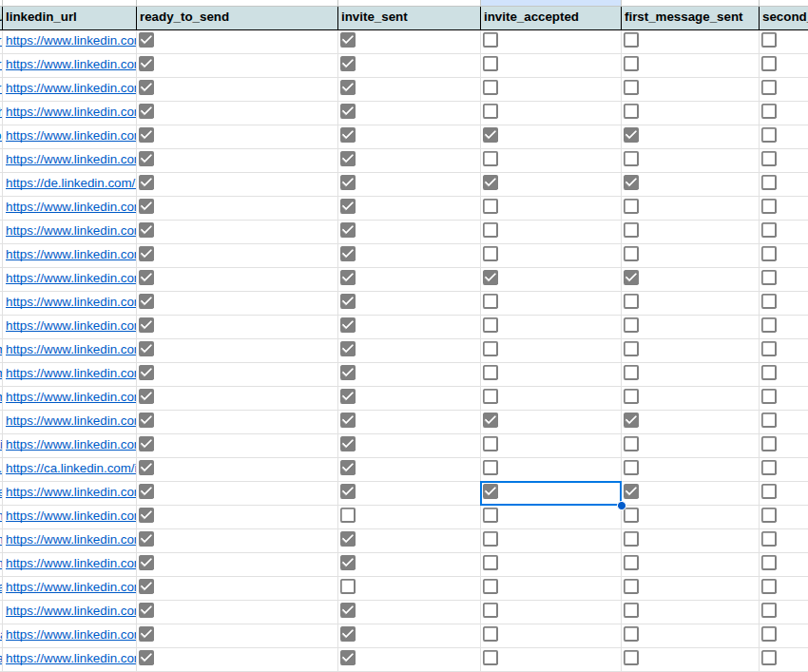The width and height of the screenshot is (808, 672).
Task: Click the fill handle of the selected cell
Action: point(621,505)
